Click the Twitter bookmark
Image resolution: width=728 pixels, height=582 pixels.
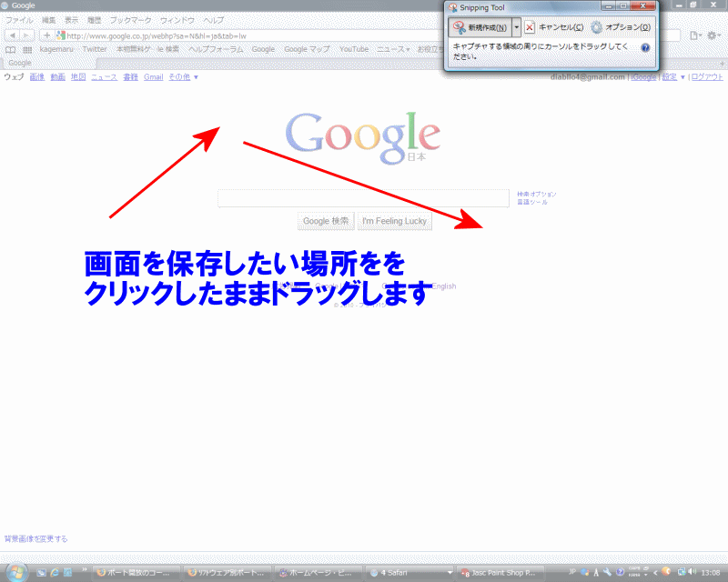[x=95, y=49]
